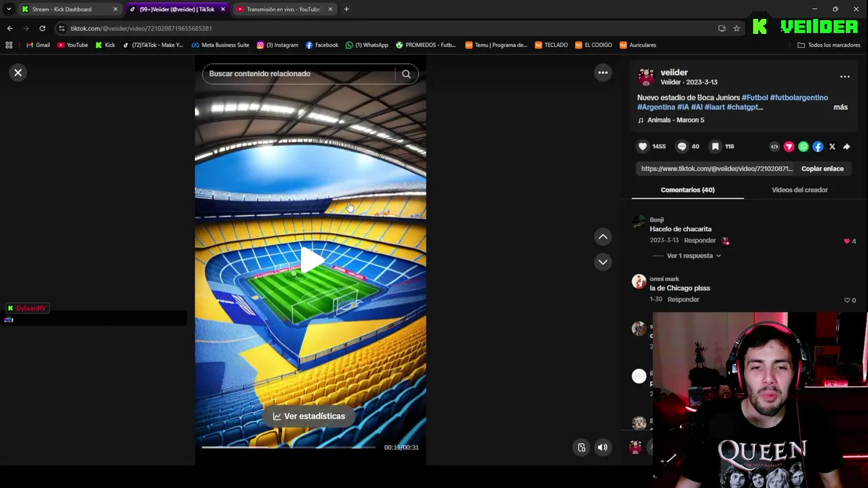Open the Meta Business Suite bookmark
Viewport: 868px width, 488px height.
[220, 45]
